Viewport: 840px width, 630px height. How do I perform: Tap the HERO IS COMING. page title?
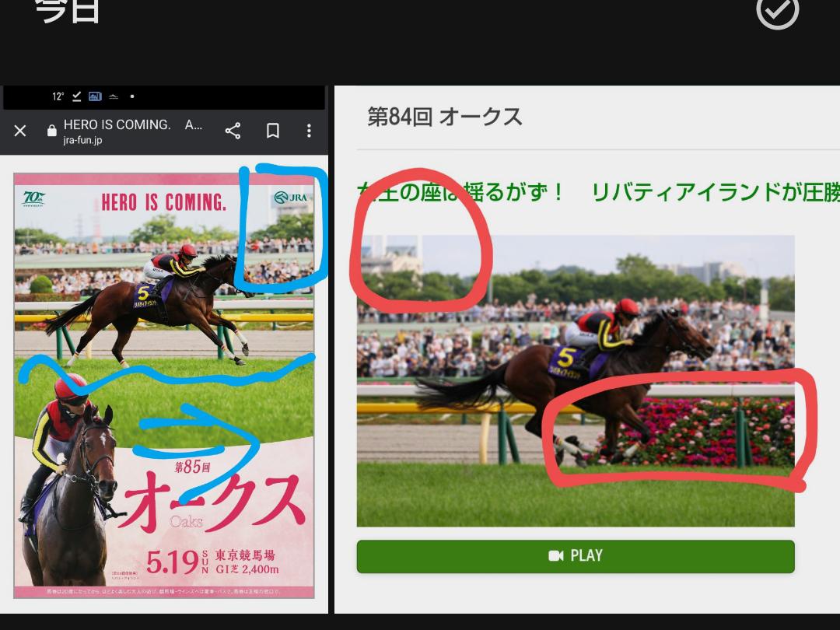117,124
